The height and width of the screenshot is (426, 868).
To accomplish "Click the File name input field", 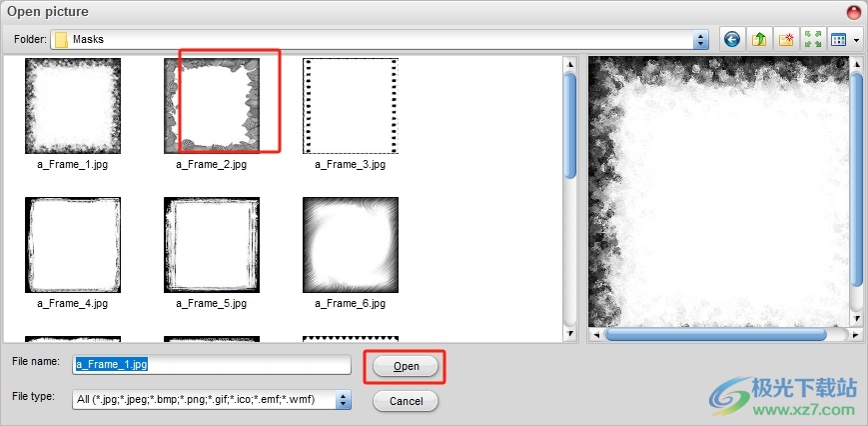I will point(212,365).
